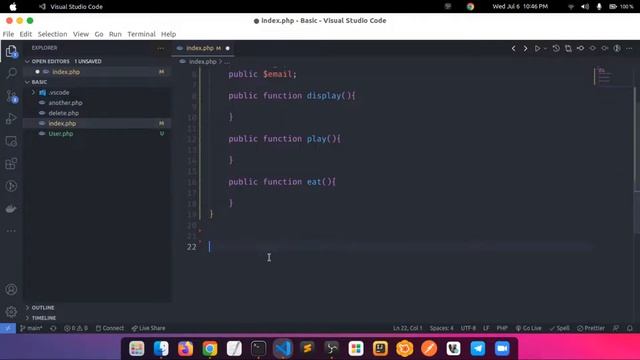Open the File menu

coord(8,34)
